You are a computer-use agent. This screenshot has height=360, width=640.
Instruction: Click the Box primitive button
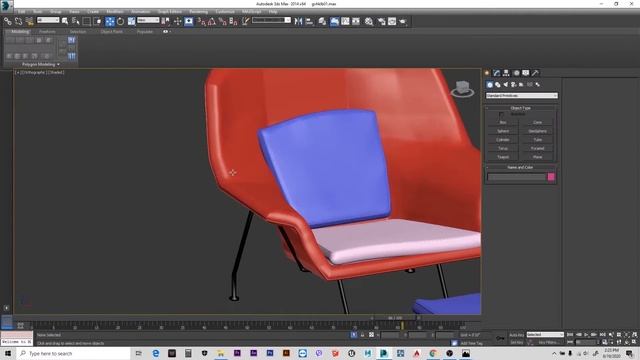[x=503, y=122]
